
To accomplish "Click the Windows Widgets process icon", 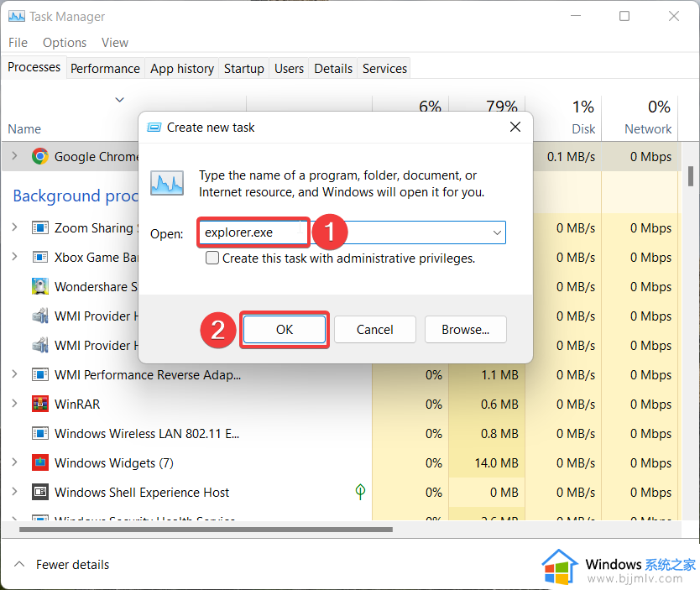I will tap(40, 462).
